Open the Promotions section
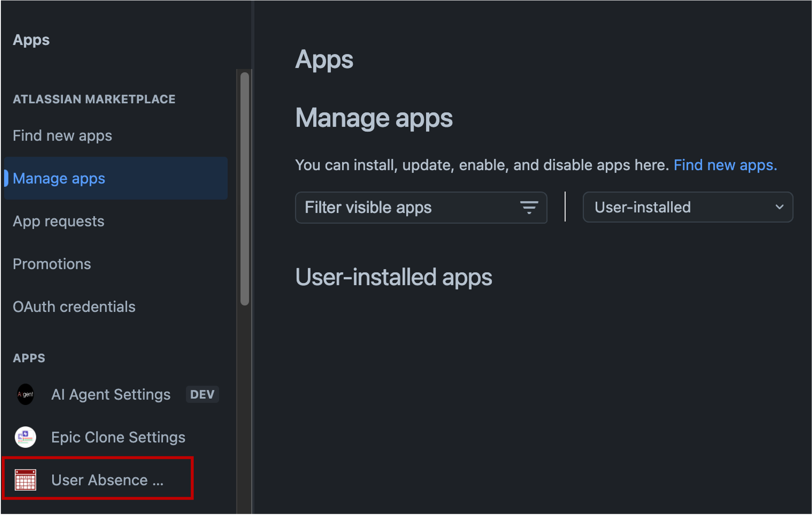Screen dimensions: 812x515 pyautogui.click(x=52, y=264)
